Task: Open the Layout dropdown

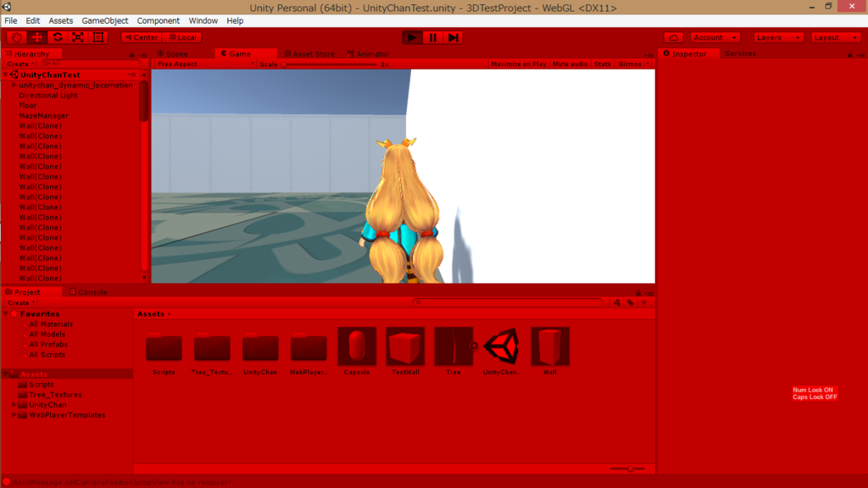Action: coord(836,37)
